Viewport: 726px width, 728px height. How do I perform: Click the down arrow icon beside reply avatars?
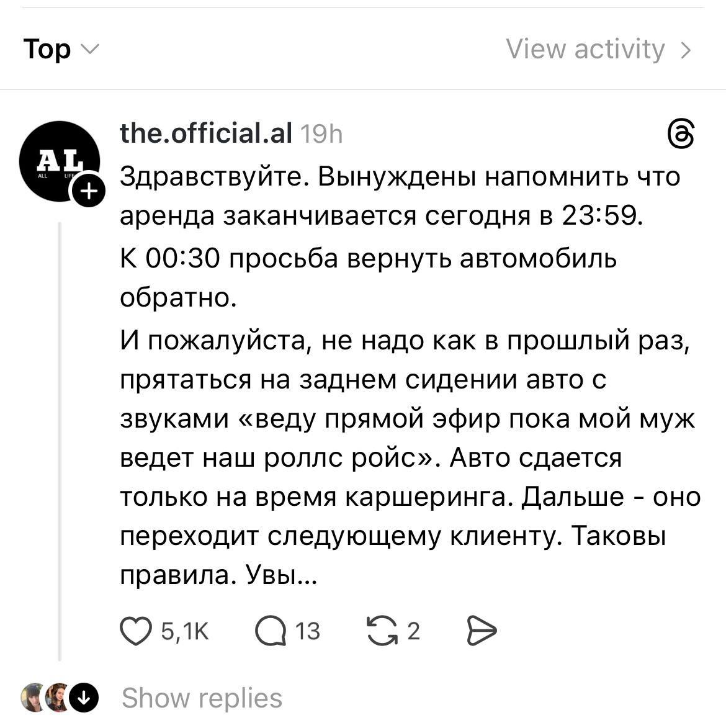[x=83, y=698]
